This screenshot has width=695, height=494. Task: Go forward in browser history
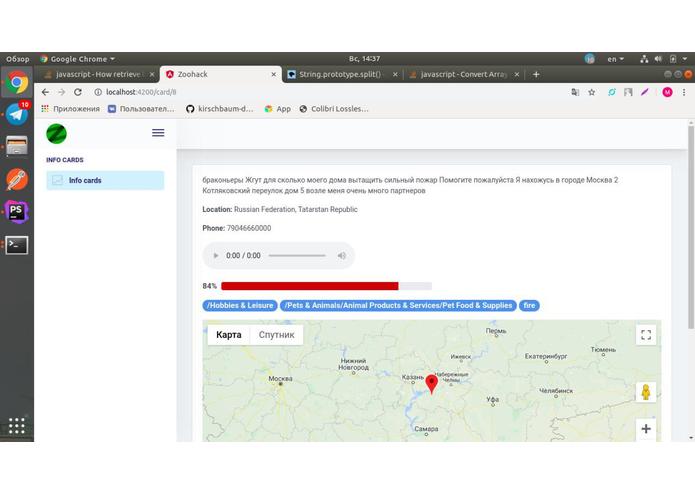[62, 92]
